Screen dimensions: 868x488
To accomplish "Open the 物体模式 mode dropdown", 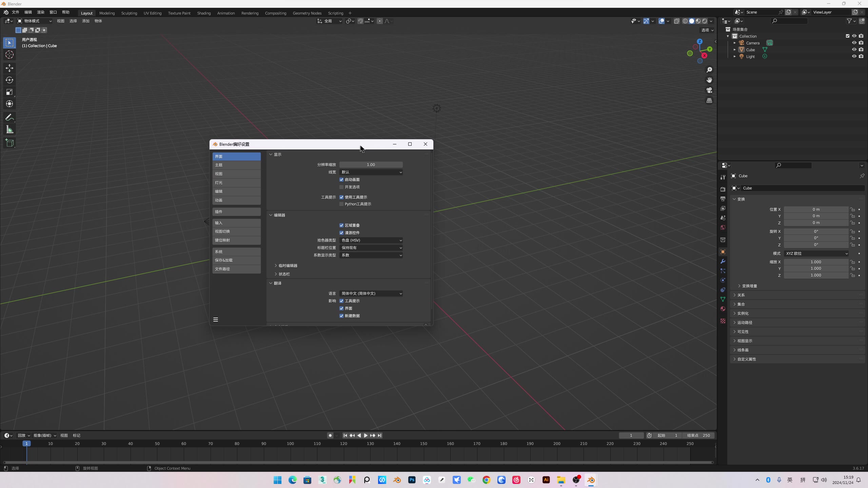I will 35,21.
